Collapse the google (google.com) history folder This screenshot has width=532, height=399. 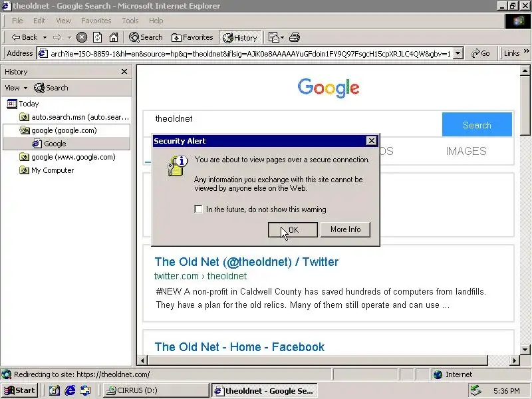coord(58,130)
